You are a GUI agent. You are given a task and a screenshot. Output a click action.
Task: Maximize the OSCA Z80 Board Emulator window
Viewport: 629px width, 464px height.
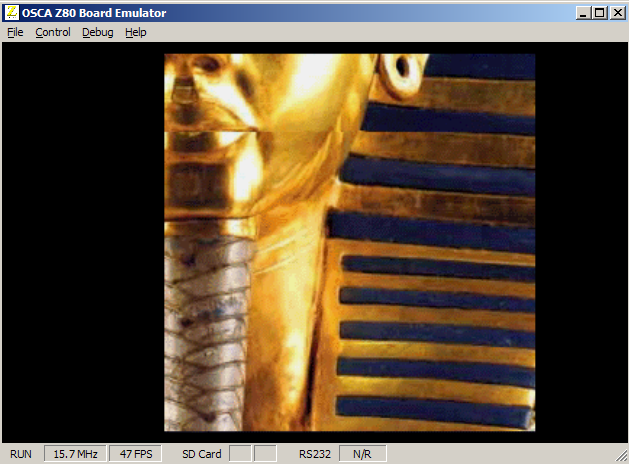600,13
